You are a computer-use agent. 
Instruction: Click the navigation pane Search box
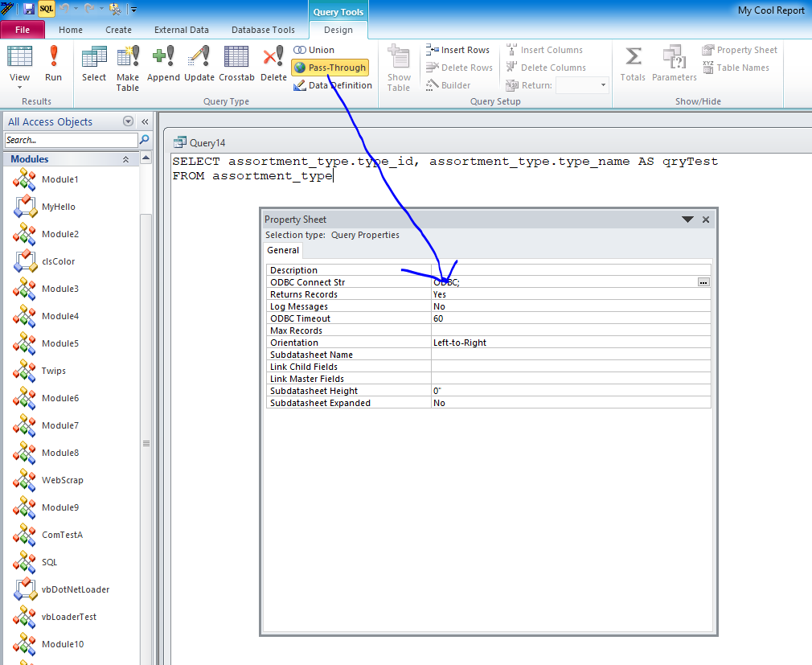71,140
